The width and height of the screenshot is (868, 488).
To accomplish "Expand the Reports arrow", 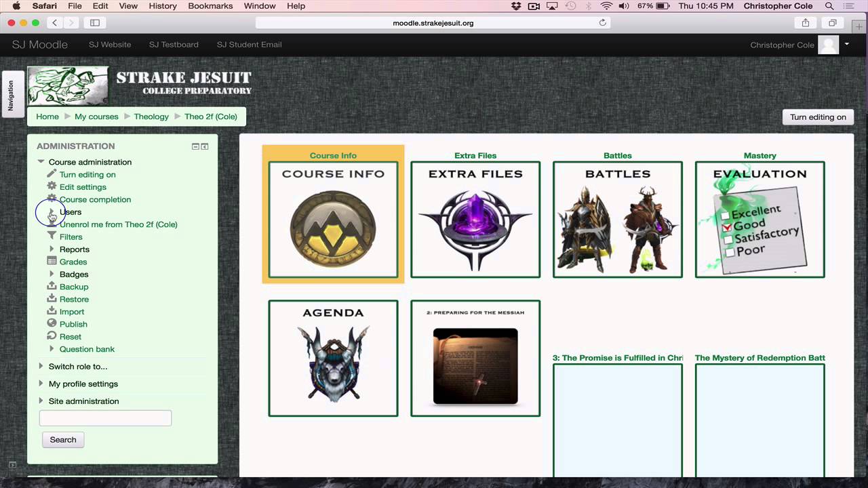I will tap(52, 249).
